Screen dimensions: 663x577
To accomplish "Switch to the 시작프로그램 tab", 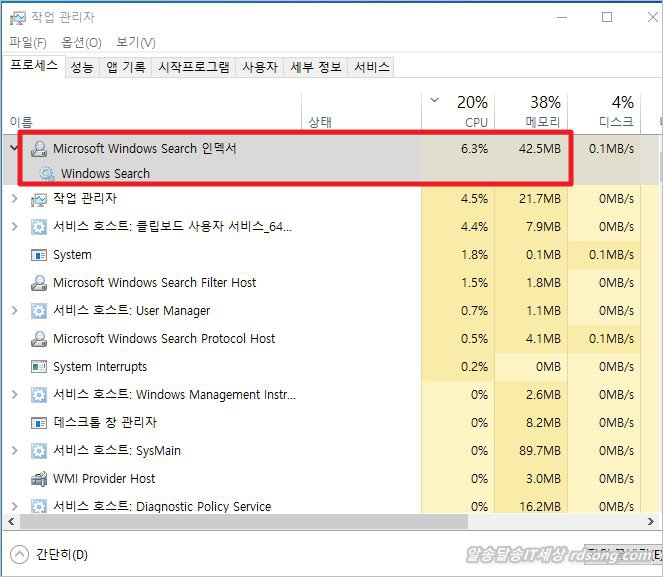I will (x=194, y=67).
